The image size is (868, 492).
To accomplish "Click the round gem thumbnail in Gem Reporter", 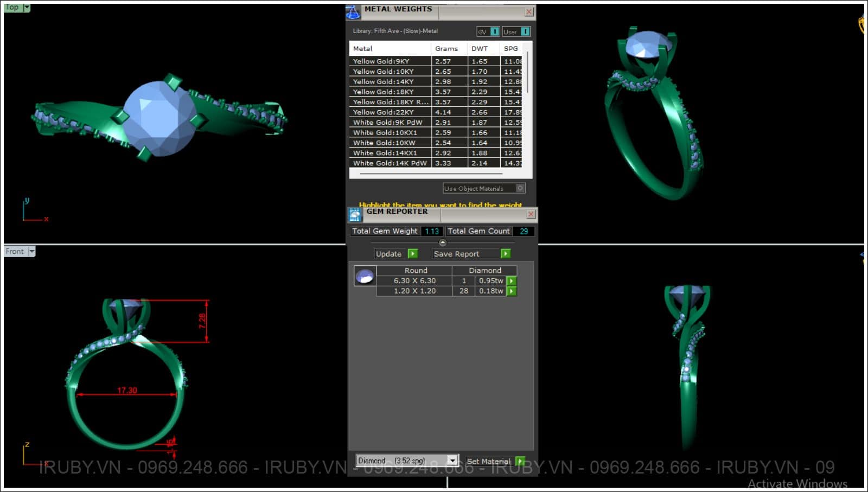I will [365, 276].
